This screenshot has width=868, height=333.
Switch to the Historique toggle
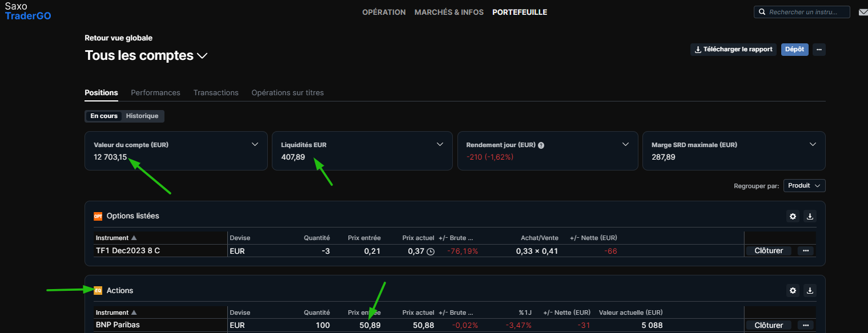click(x=142, y=116)
